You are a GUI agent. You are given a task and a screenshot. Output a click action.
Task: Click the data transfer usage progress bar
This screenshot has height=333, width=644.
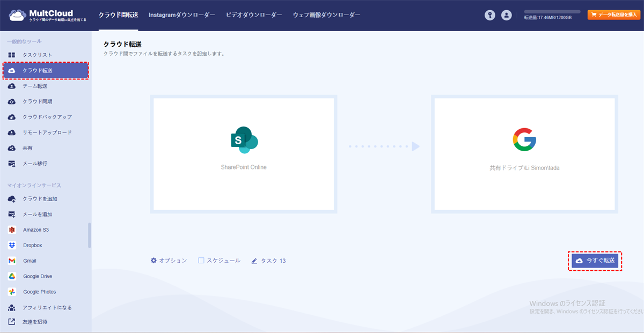pyautogui.click(x=552, y=11)
